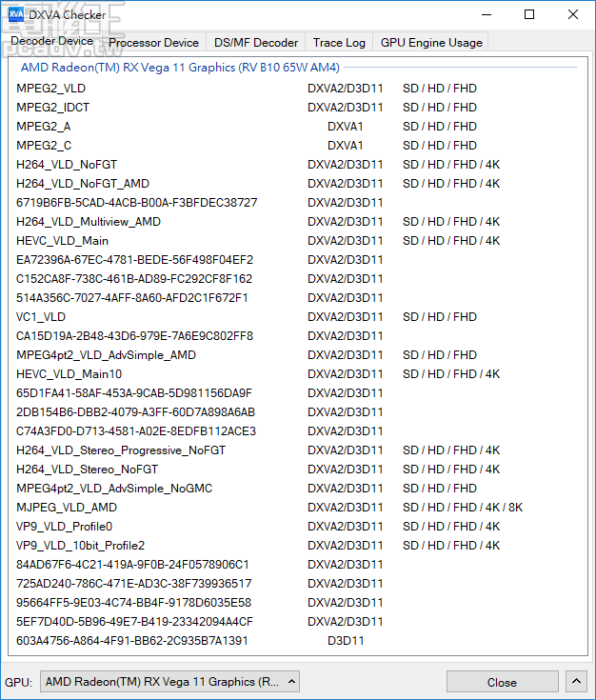The height and width of the screenshot is (700, 596).
Task: Click the 8K resolution text for MJPEG_VLD_AMD
Action: point(515,508)
